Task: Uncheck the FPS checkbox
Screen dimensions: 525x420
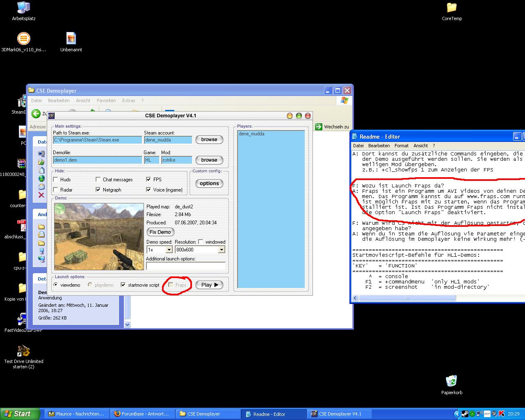Action: [x=148, y=179]
